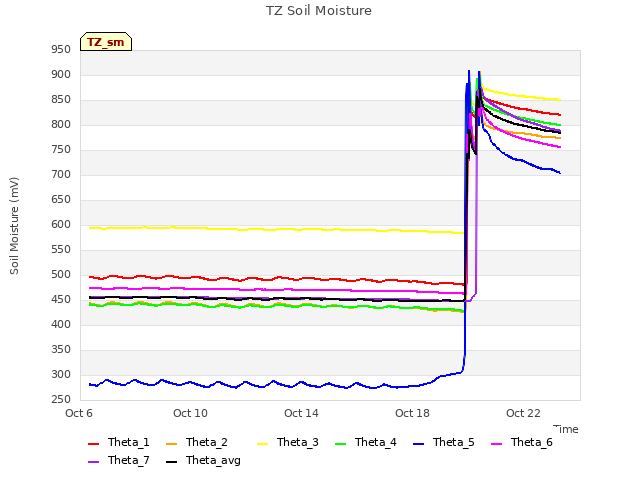Click the yellow Theta_3 legend swatch
640x480 pixels.
pos(262,444)
